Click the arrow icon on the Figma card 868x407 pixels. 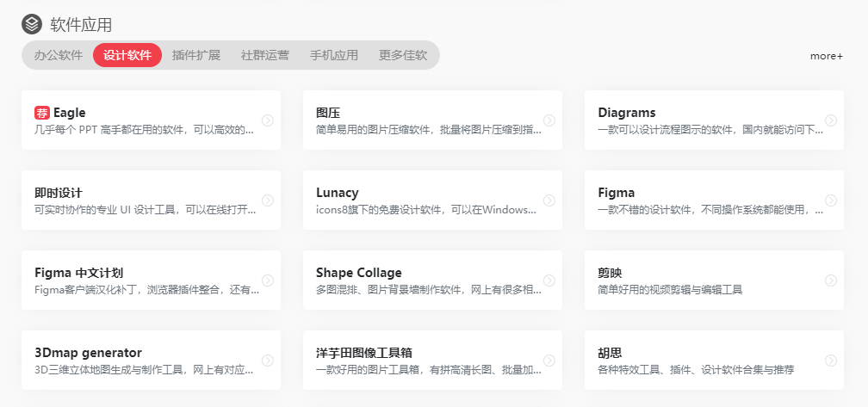(831, 200)
